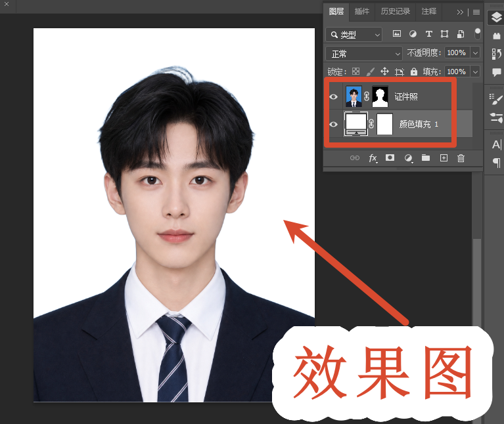504x424 pixels.
Task: Open the Layers panel hamburger menu
Action: tap(476, 12)
